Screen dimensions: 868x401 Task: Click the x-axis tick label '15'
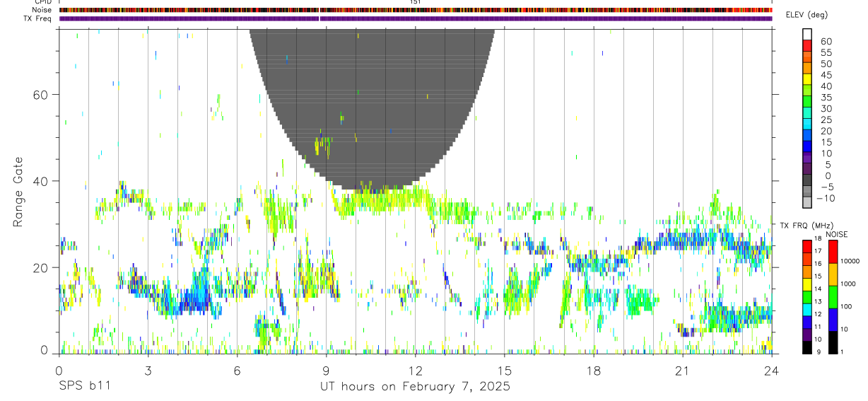505,371
